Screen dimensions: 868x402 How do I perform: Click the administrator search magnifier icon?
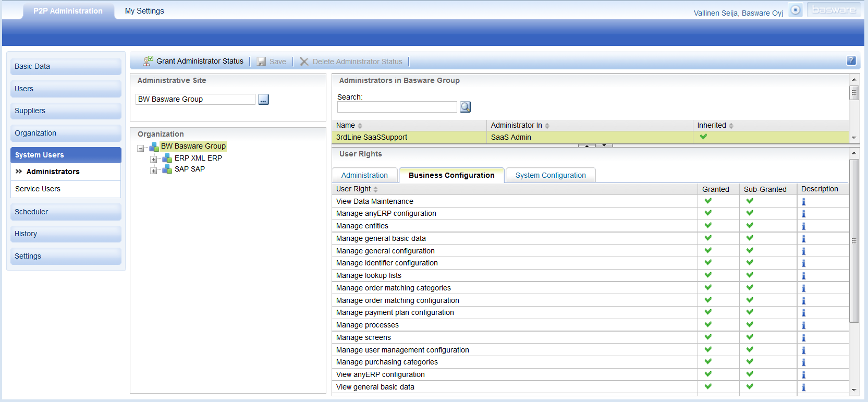(465, 107)
